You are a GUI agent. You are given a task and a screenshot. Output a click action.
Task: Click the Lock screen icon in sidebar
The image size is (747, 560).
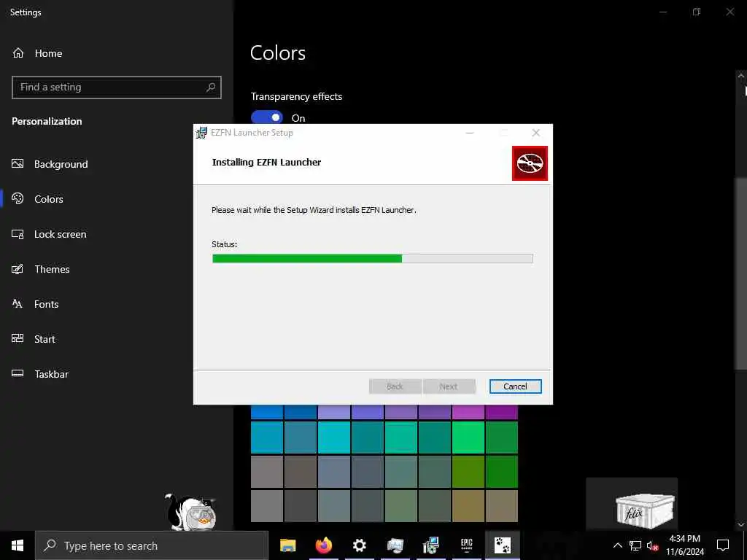click(18, 234)
